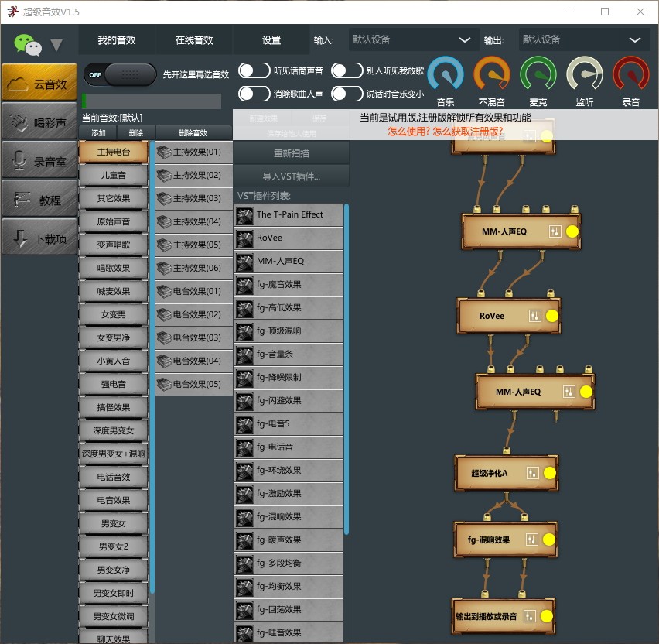The image size is (659, 644).
Task: Toggle yellow bypass dot on upper MM-人声EQ node
Action: [572, 231]
